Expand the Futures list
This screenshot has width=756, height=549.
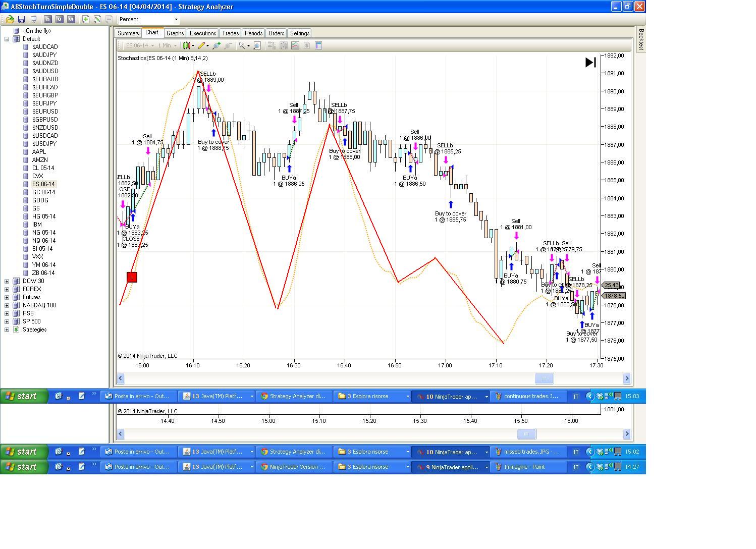[x=7, y=297]
